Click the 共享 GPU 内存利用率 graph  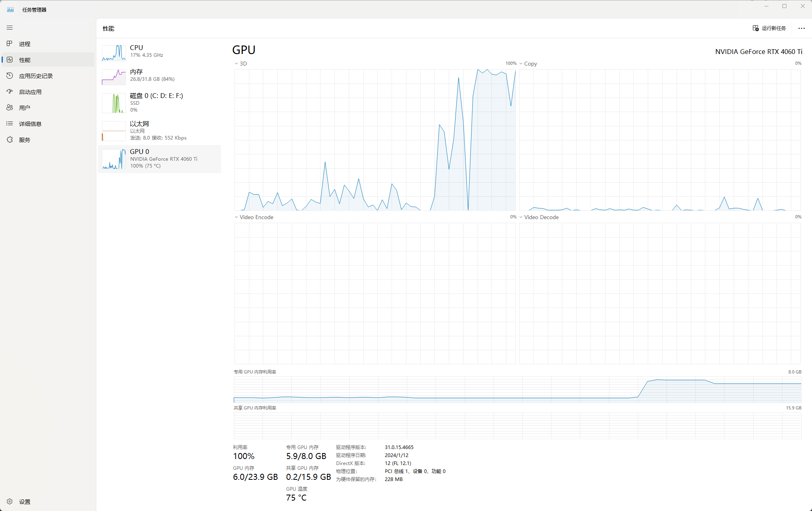[x=517, y=425]
